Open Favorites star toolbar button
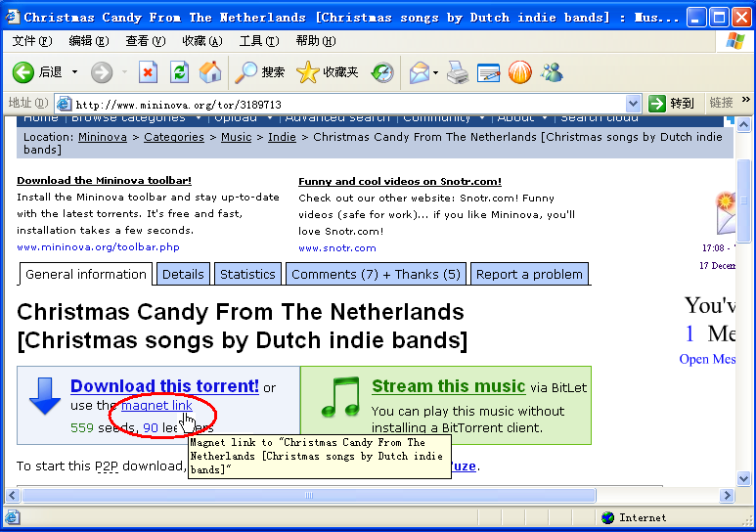 (328, 72)
